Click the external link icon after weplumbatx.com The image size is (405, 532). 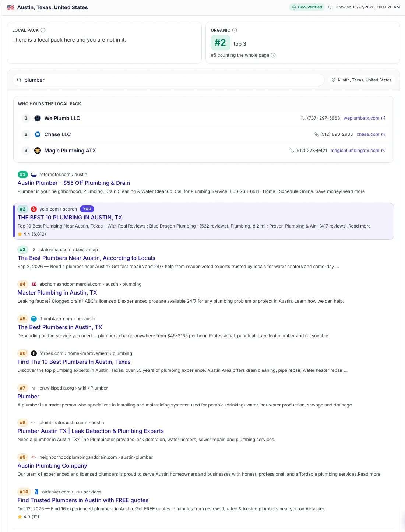[383, 118]
